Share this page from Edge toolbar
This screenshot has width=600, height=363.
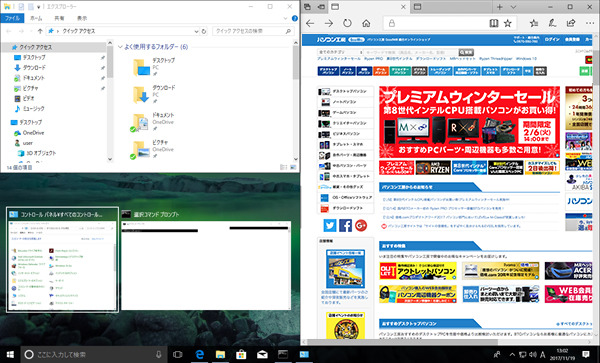[x=571, y=23]
